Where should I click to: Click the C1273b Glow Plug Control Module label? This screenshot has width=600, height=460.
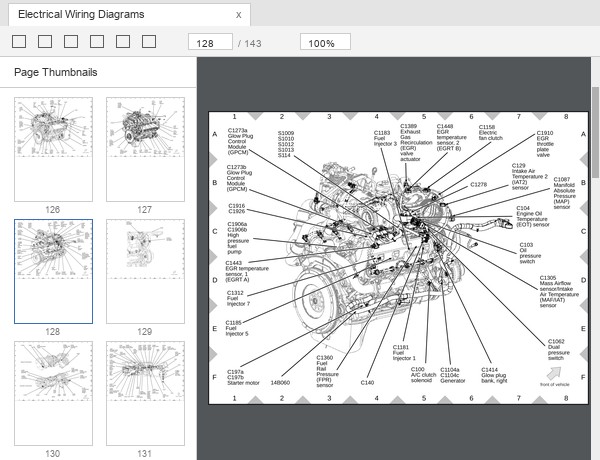239,178
